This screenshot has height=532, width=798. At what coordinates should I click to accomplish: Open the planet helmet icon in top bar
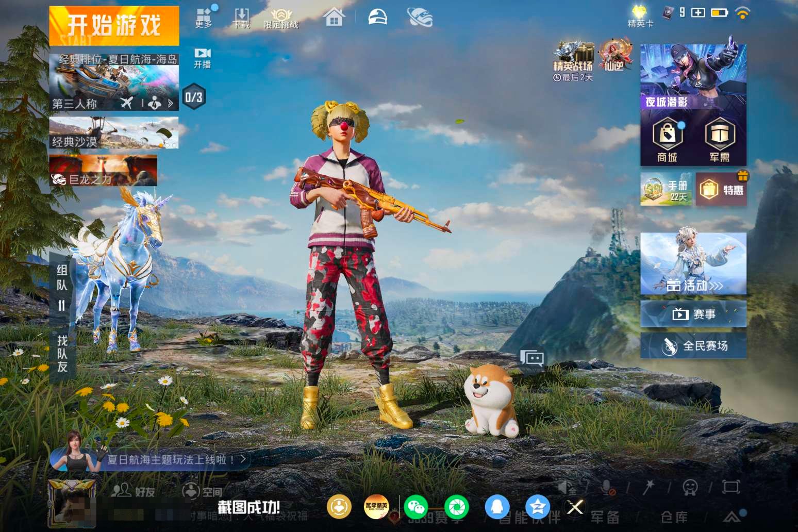click(420, 17)
